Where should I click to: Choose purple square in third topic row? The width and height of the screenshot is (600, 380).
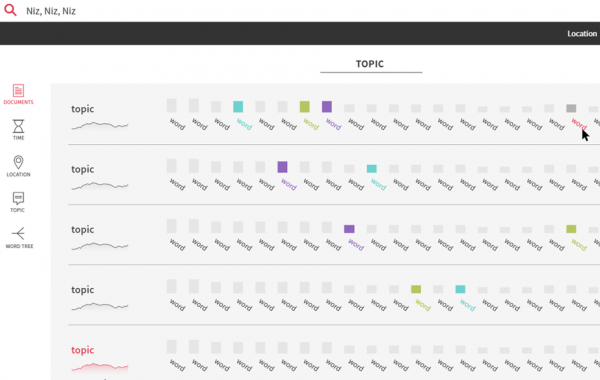(x=349, y=229)
